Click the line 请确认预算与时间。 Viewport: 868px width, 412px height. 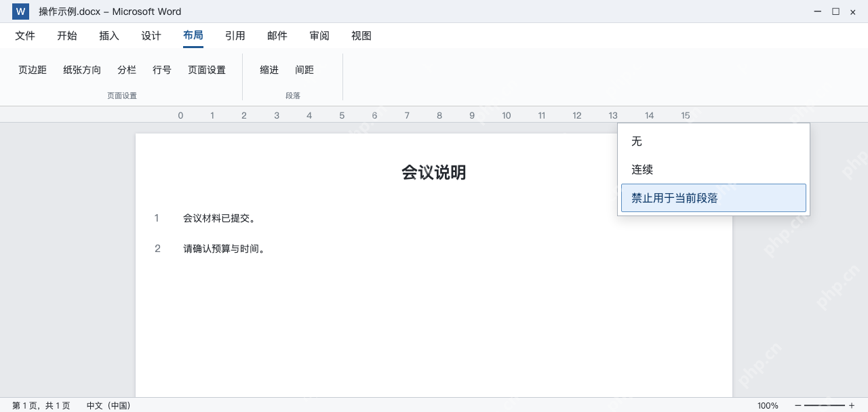224,249
